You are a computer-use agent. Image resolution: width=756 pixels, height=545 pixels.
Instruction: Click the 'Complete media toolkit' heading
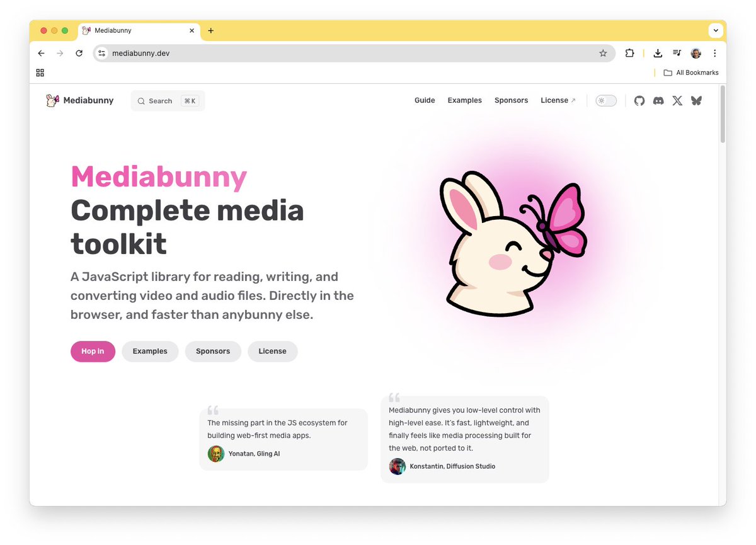187,227
